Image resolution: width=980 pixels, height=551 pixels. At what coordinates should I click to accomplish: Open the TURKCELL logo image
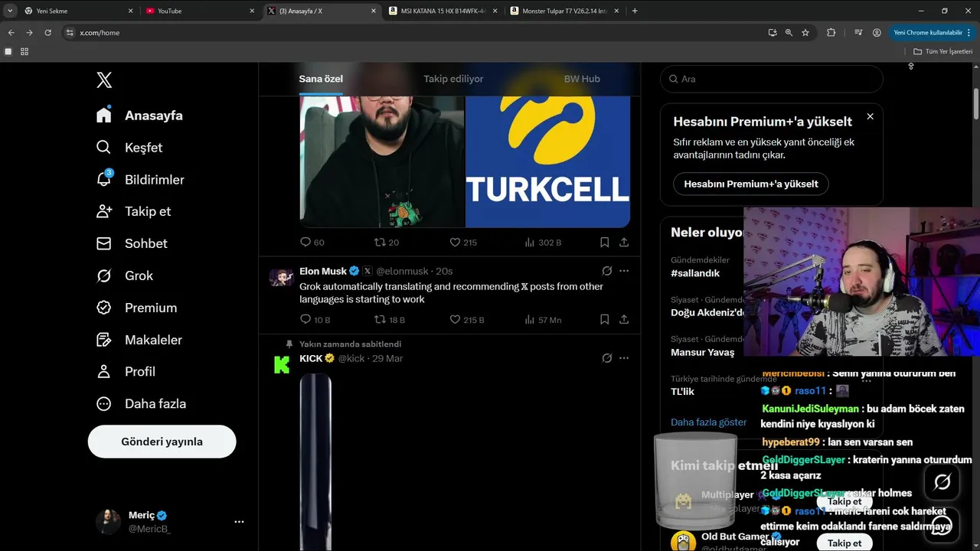(547, 161)
